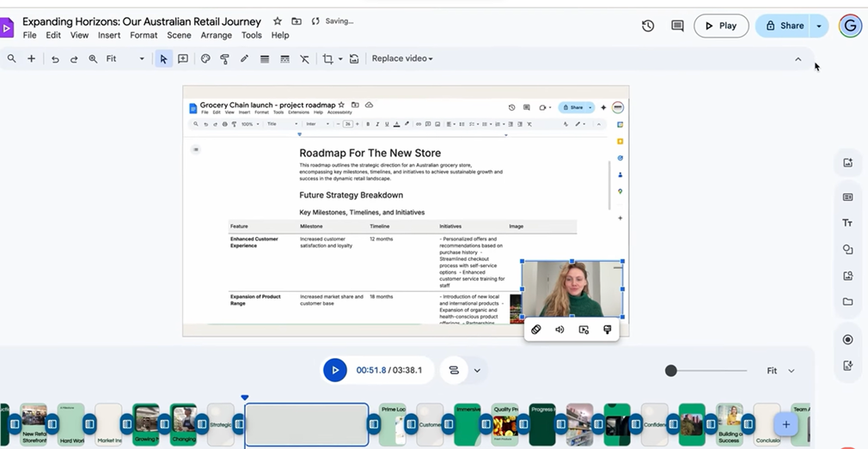
Task: Open the Replace video dropdown
Action: [x=402, y=59]
